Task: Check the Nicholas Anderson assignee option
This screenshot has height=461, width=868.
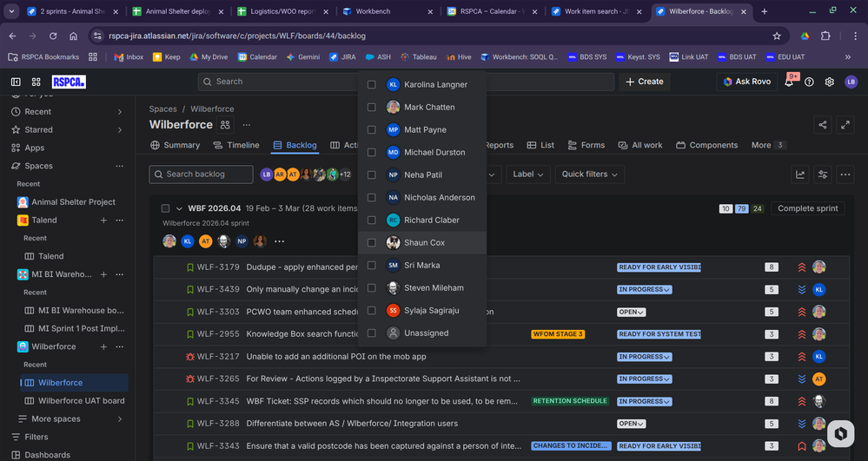Action: tap(372, 198)
